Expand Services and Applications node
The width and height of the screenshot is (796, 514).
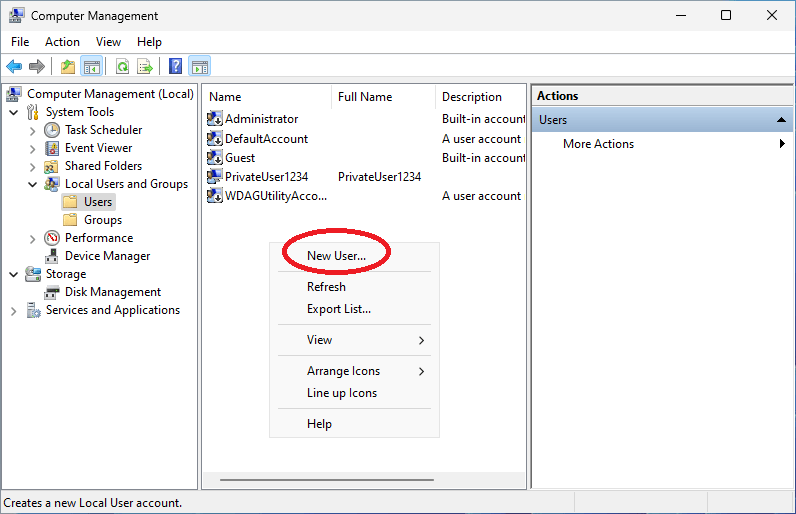point(14,311)
